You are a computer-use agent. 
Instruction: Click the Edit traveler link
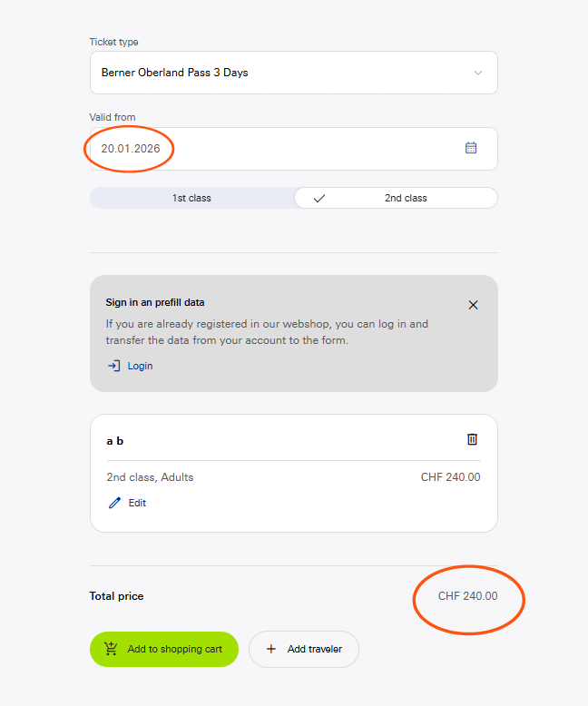tap(137, 503)
